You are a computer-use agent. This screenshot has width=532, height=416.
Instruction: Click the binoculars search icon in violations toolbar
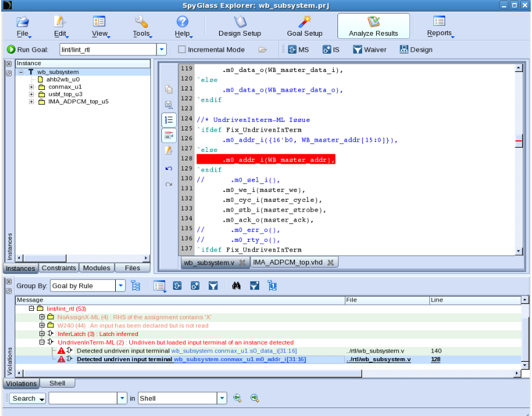(x=236, y=286)
